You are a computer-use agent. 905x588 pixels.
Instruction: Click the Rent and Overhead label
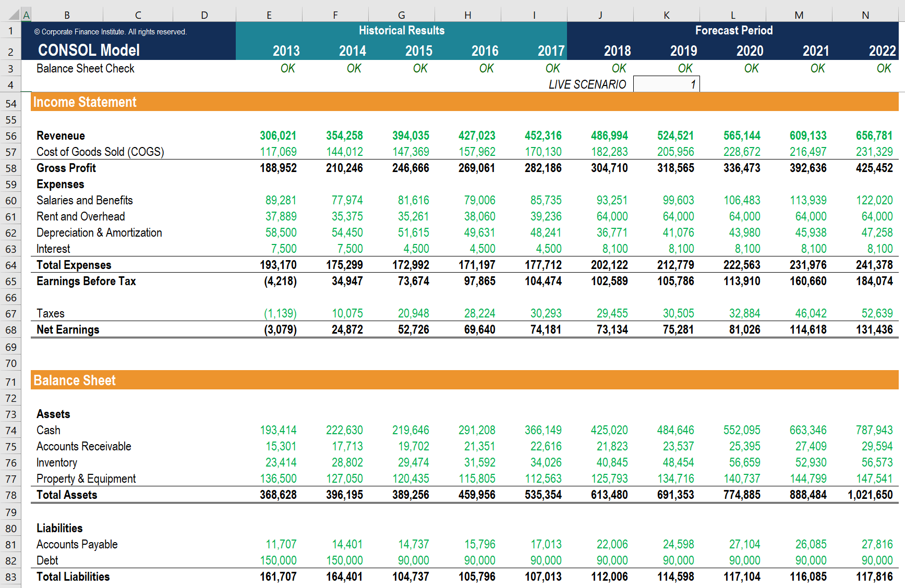81,216
